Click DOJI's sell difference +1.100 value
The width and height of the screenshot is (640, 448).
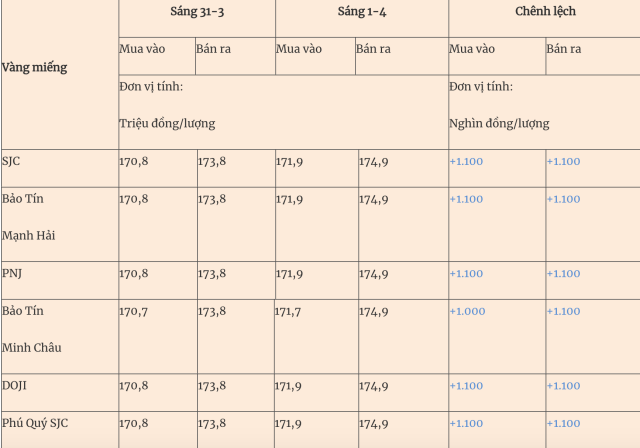click(x=563, y=385)
